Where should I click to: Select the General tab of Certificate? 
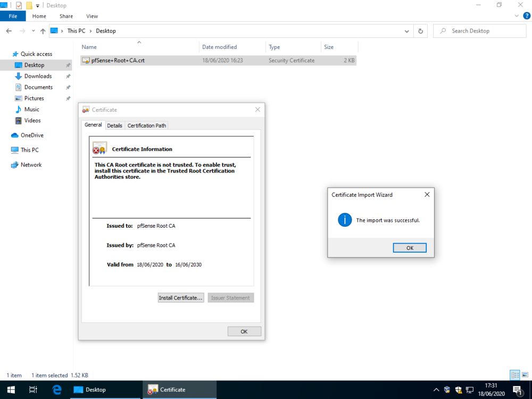[93, 125]
